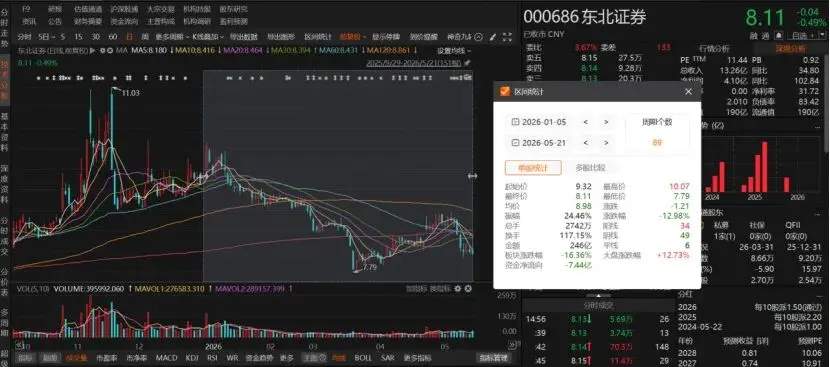Viewport: 830px width, 367px height.
Task: Open the F9 menu item
Action: tap(26, 9)
